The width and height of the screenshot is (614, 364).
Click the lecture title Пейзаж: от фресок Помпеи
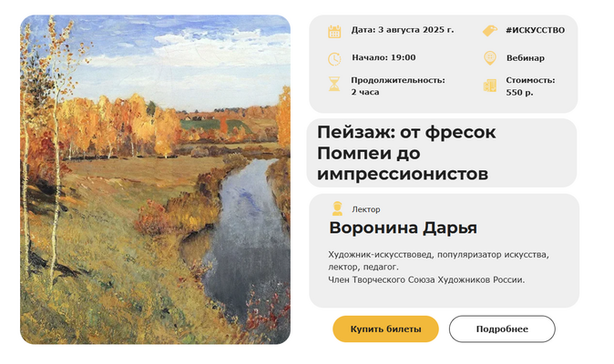pyautogui.click(x=406, y=153)
